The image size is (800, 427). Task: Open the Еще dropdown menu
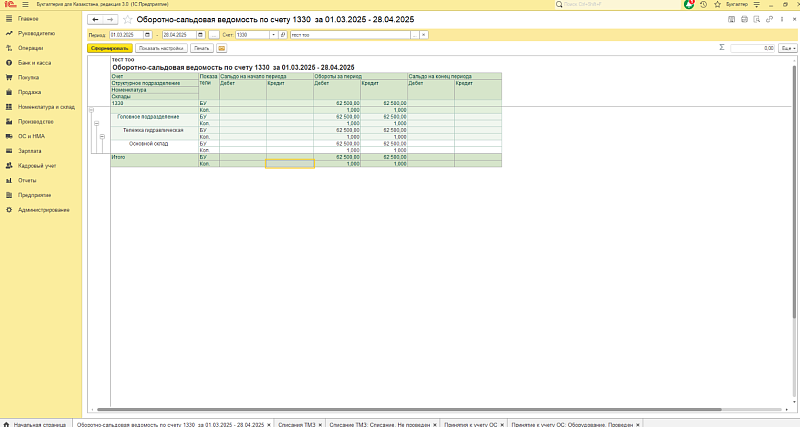click(789, 47)
